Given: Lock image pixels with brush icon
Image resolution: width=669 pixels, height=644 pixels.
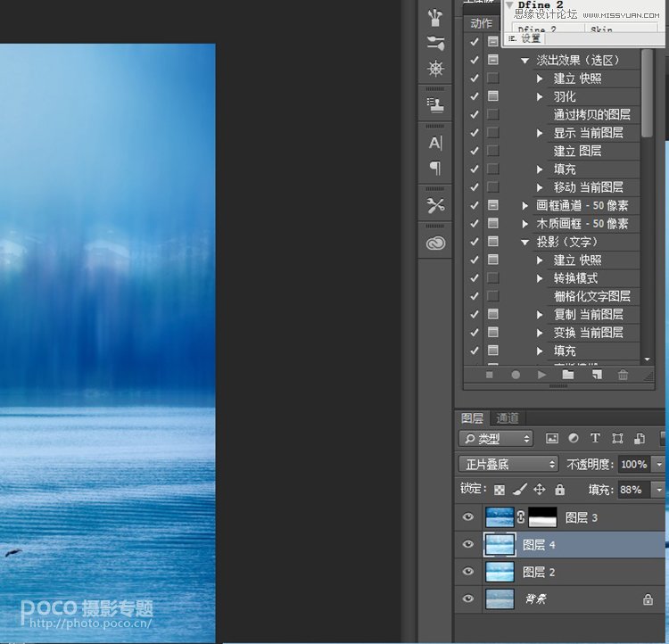Looking at the screenshot, I should point(520,490).
